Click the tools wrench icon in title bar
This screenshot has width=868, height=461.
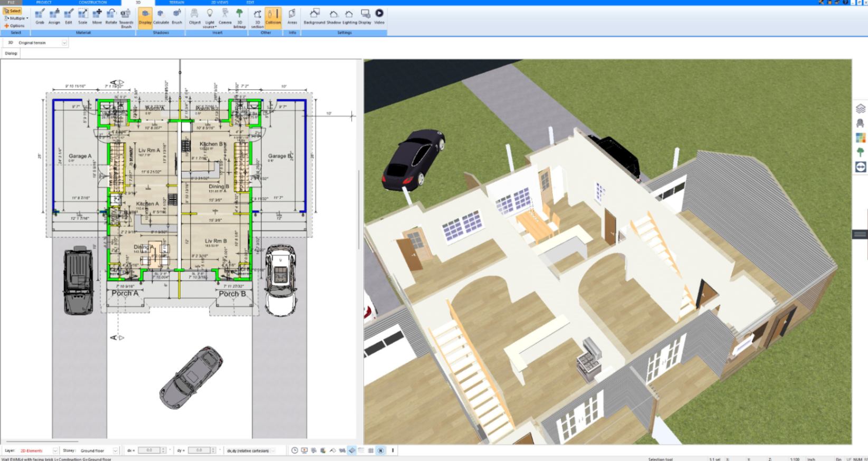[821, 2]
